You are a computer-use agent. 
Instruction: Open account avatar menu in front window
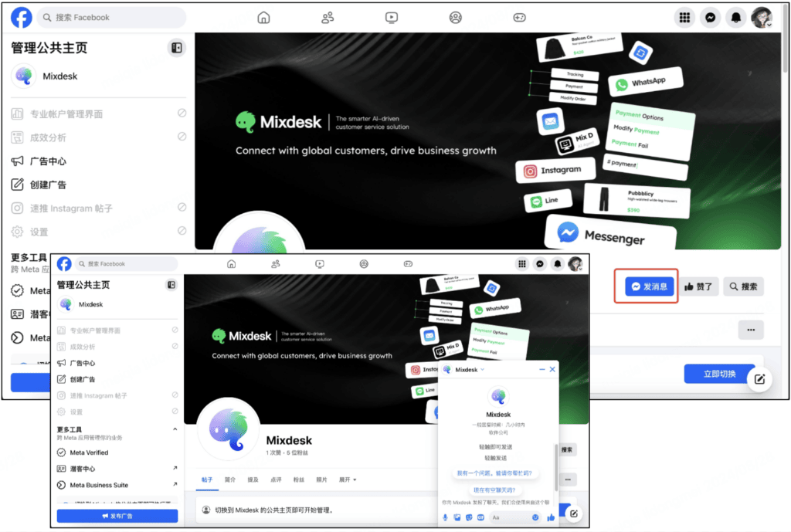pos(575,264)
